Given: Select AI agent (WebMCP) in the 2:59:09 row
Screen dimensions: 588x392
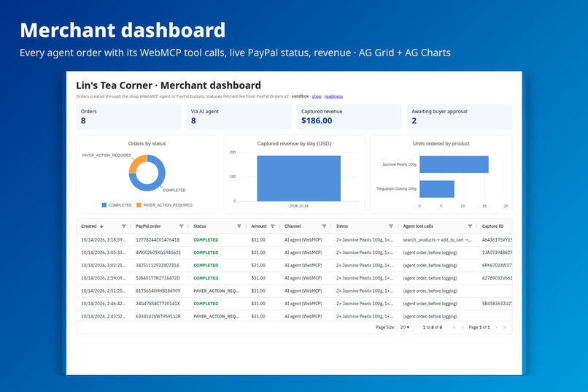Looking at the screenshot, I should click(x=303, y=278).
